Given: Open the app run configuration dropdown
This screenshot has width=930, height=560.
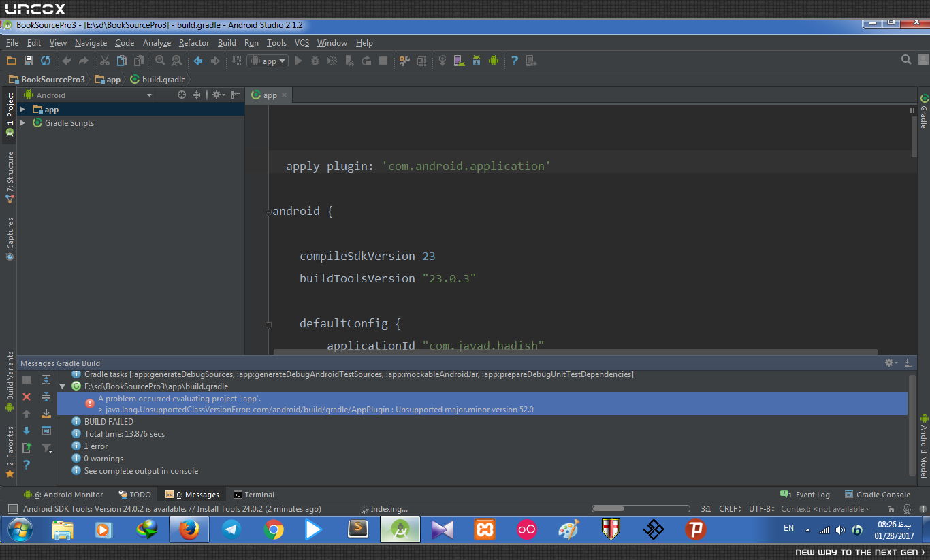Looking at the screenshot, I should click(x=268, y=61).
